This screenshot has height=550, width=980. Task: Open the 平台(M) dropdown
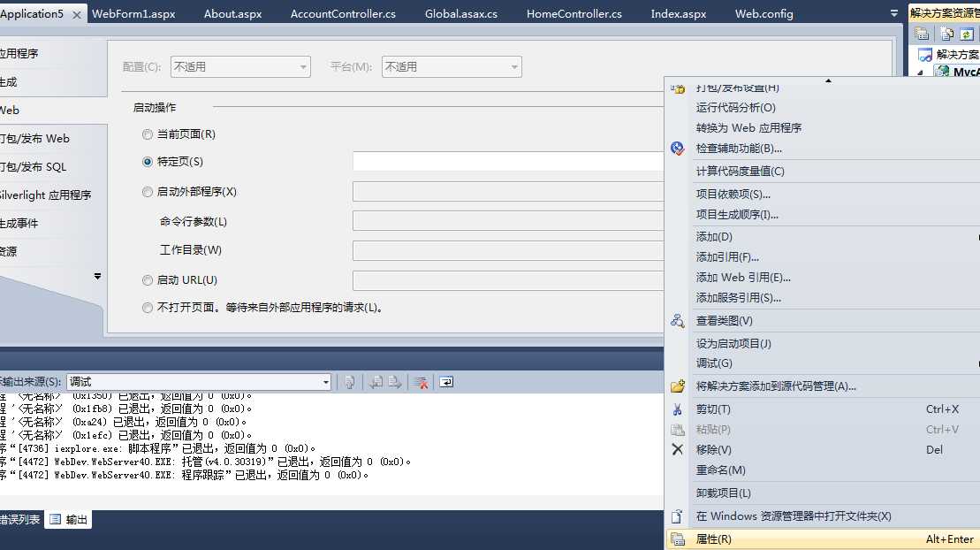point(452,67)
